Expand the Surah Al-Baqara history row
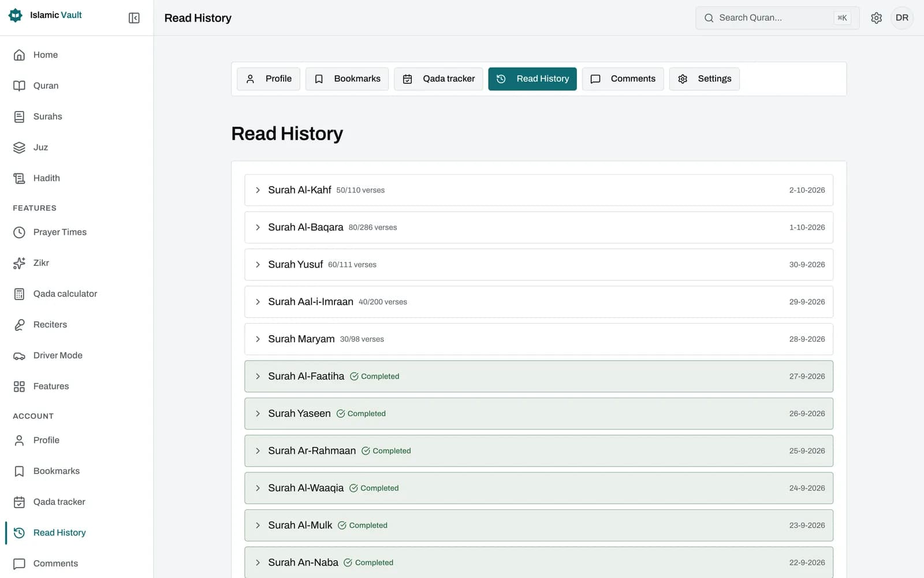Viewport: 924px width, 578px height. (x=538, y=227)
